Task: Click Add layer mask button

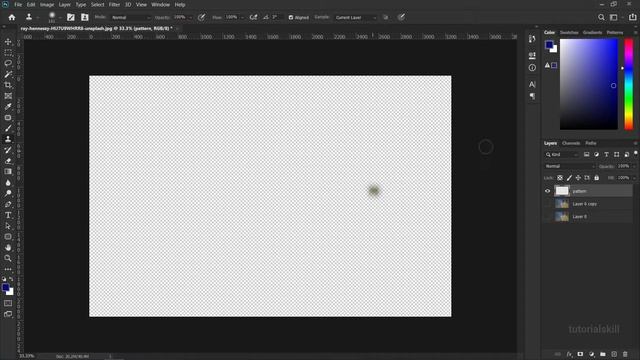Action: click(x=580, y=354)
